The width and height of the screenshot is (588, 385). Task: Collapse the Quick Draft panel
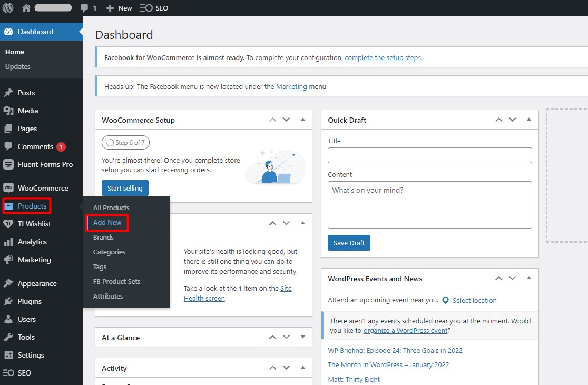pyautogui.click(x=529, y=120)
